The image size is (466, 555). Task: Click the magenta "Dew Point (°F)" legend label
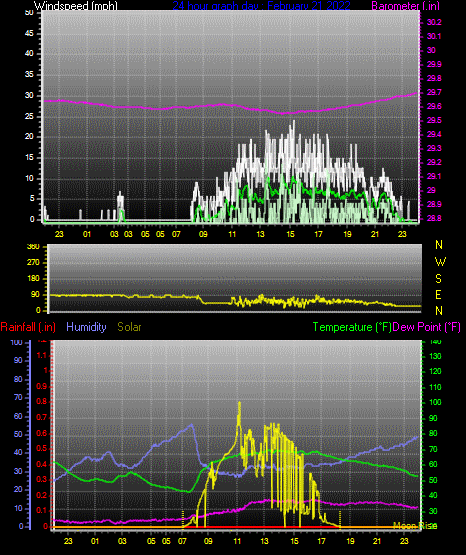tap(427, 327)
